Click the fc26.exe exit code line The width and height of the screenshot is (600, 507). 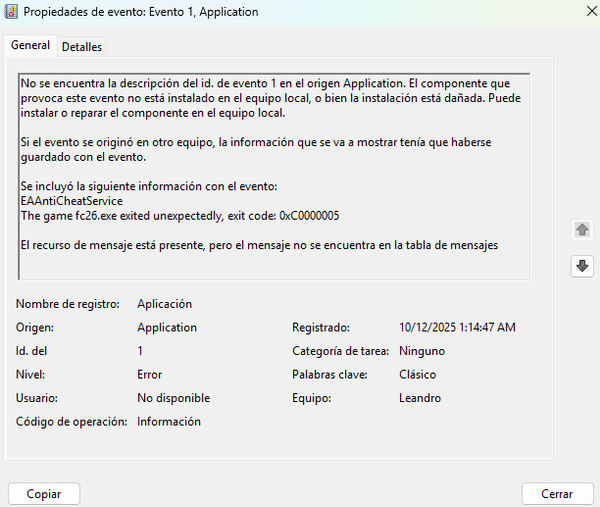[185, 216]
